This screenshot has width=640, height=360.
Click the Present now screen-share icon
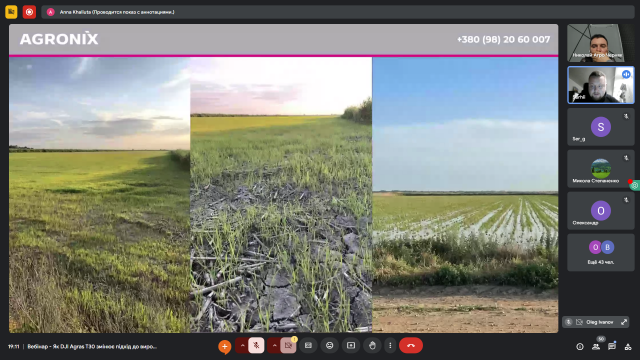(x=351, y=346)
